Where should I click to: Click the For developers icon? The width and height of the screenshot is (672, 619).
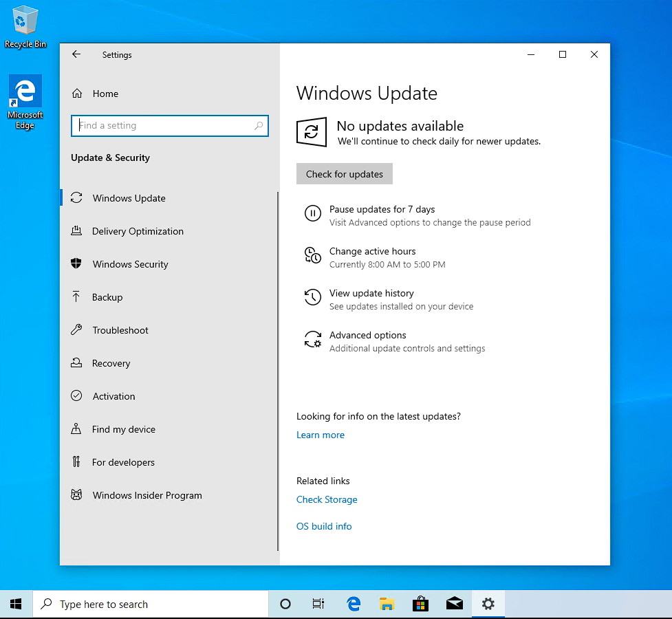click(76, 462)
